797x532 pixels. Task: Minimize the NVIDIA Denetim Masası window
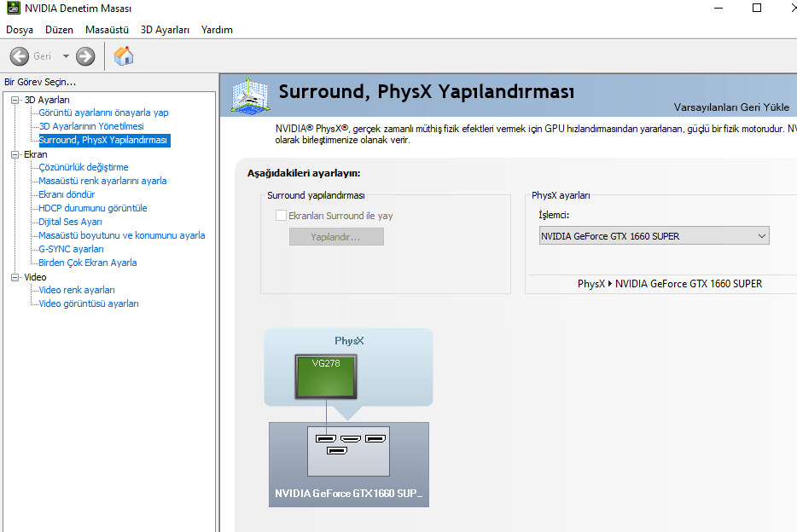[x=718, y=9]
